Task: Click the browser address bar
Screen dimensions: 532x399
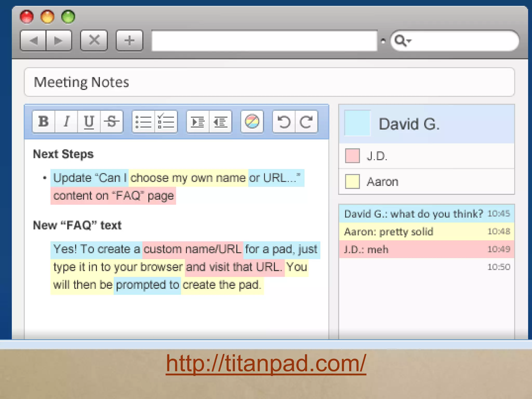Action: [264, 41]
